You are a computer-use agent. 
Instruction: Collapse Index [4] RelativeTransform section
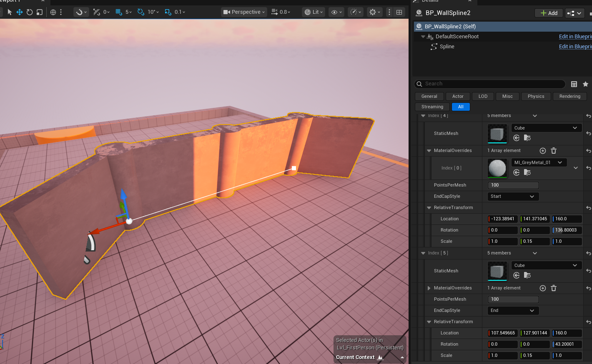(429, 208)
